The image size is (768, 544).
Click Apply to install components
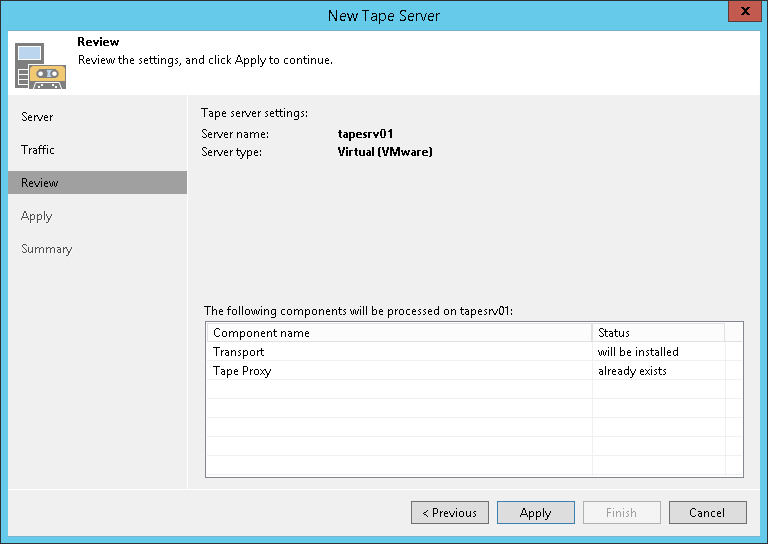[x=535, y=513]
